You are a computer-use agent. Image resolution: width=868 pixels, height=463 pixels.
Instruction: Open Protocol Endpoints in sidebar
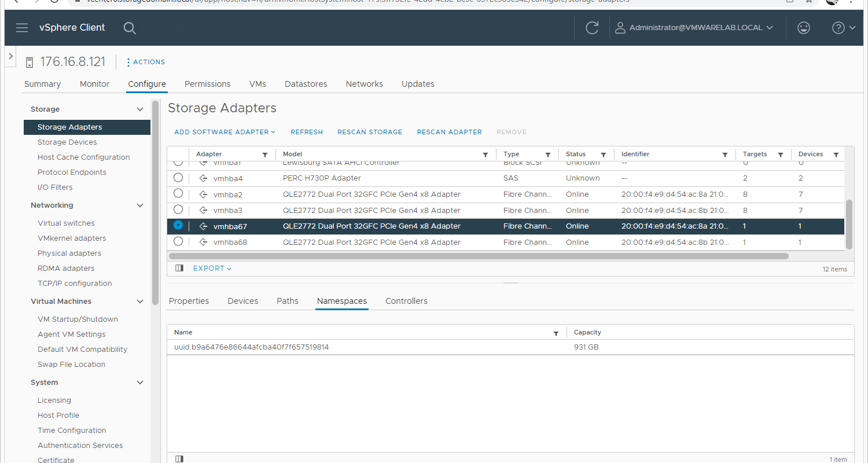[x=72, y=172]
